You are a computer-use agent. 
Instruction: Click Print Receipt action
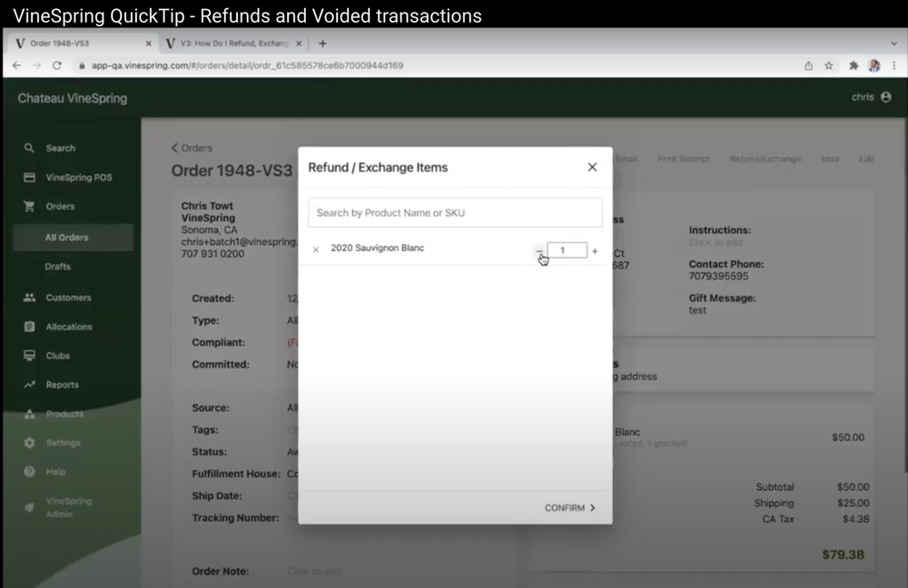(684, 159)
